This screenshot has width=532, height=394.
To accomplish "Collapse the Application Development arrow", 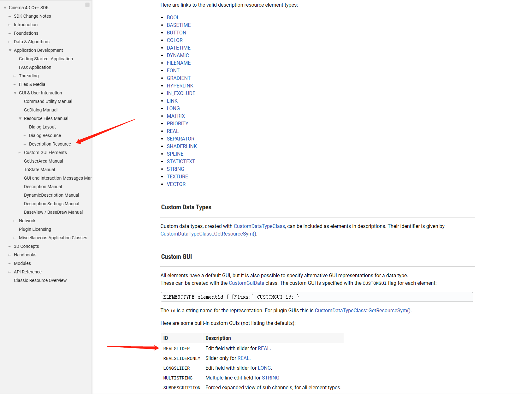I will coord(10,50).
